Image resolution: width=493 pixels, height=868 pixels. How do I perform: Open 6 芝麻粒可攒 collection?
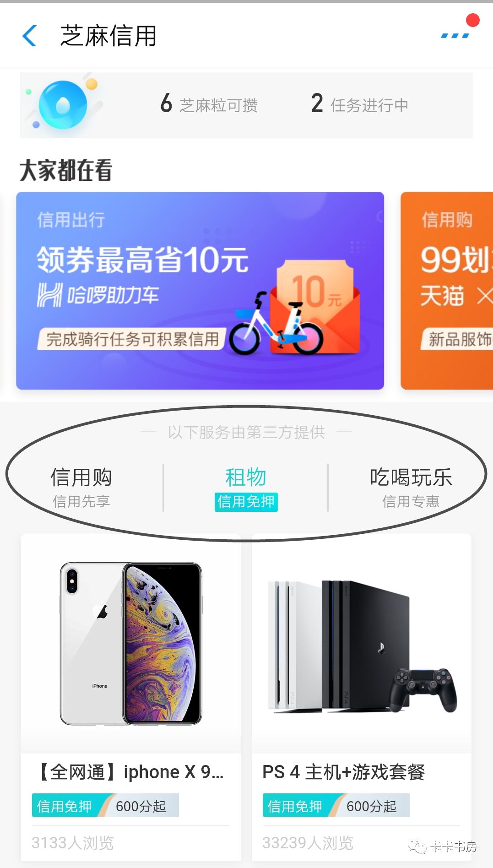[209, 104]
